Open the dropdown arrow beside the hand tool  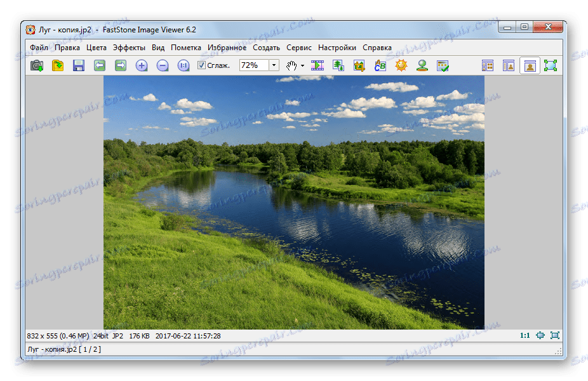coord(302,65)
